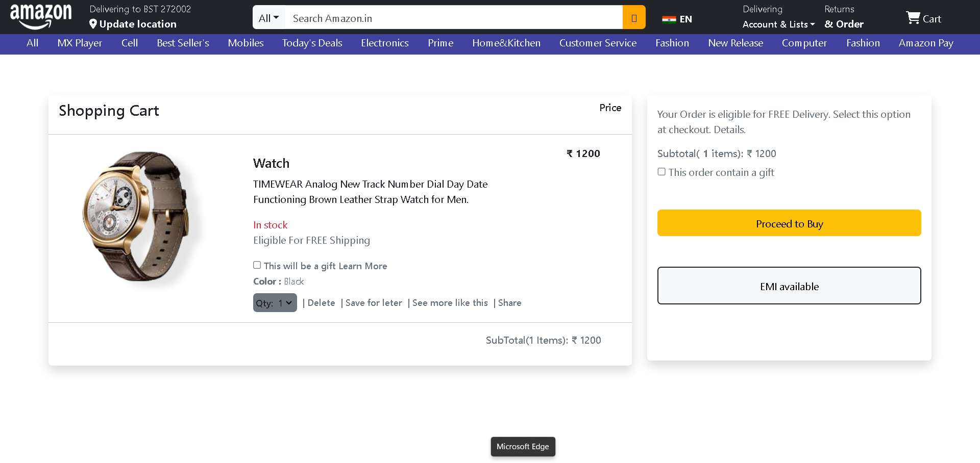
Task: Open the All search category dropdown
Action: coord(269,18)
